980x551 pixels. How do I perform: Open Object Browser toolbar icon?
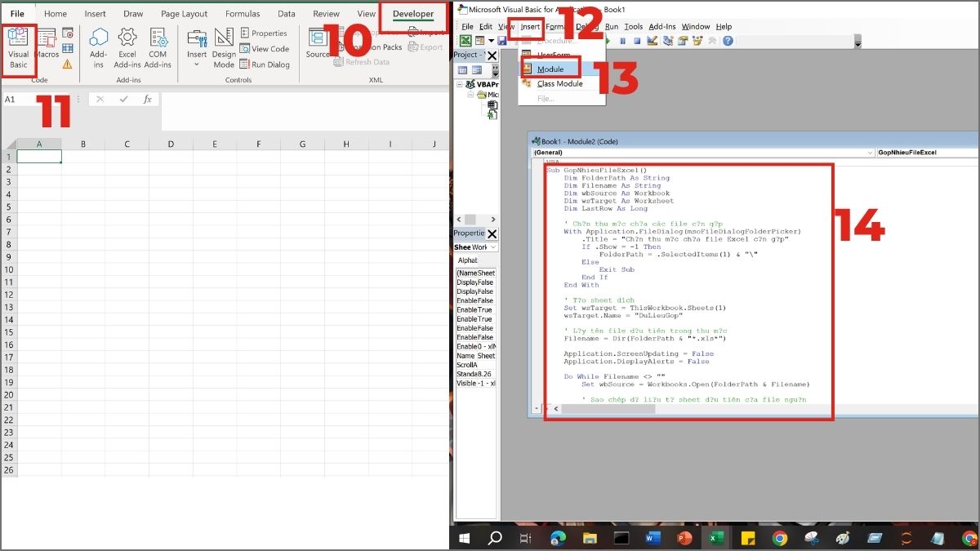pyautogui.click(x=697, y=41)
